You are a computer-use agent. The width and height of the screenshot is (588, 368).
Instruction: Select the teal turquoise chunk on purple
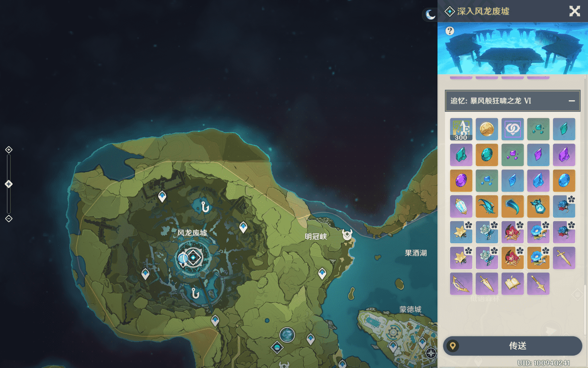(461, 155)
